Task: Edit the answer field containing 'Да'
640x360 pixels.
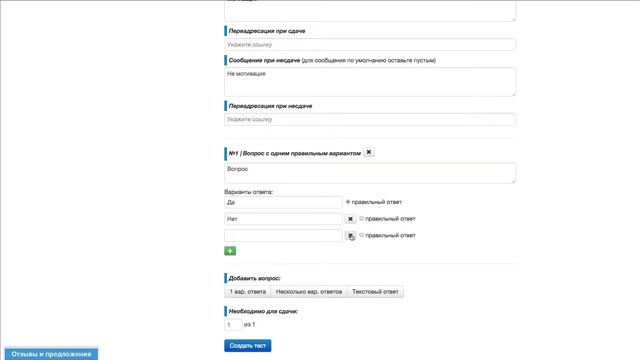Action: tap(283, 202)
